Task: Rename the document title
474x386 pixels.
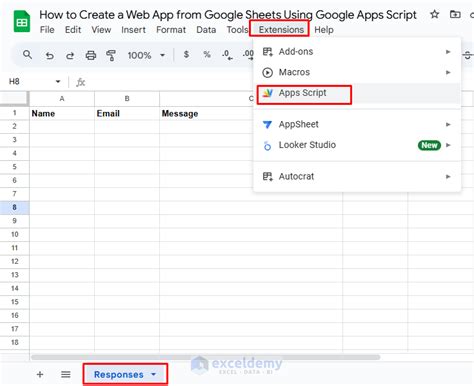Action: 228,15
